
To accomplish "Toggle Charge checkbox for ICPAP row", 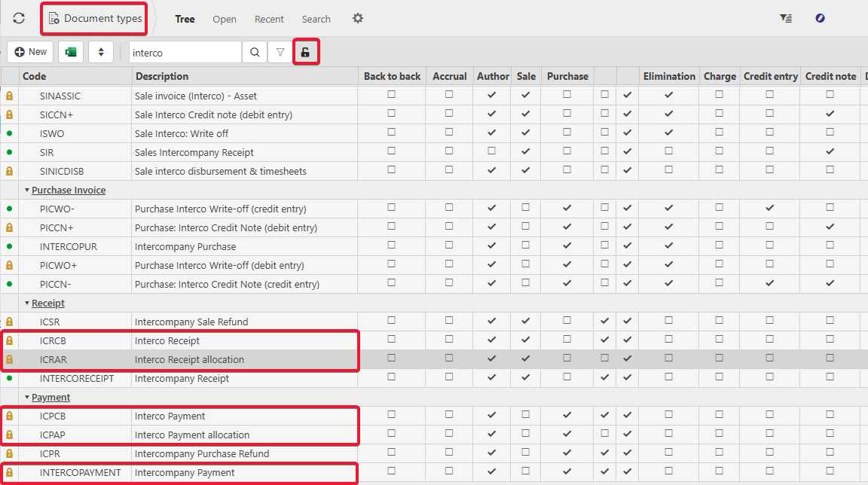I will click(x=719, y=433).
